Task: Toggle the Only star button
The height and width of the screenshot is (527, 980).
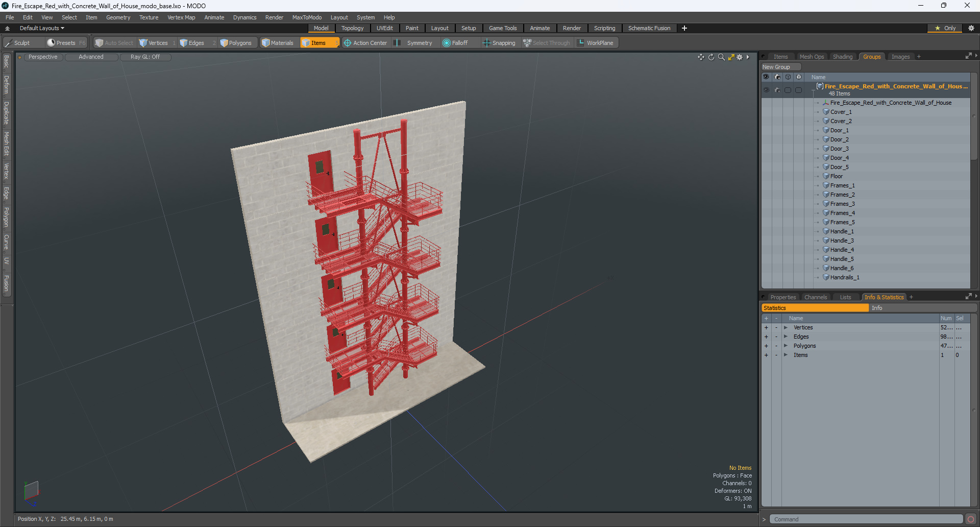Action: click(945, 28)
